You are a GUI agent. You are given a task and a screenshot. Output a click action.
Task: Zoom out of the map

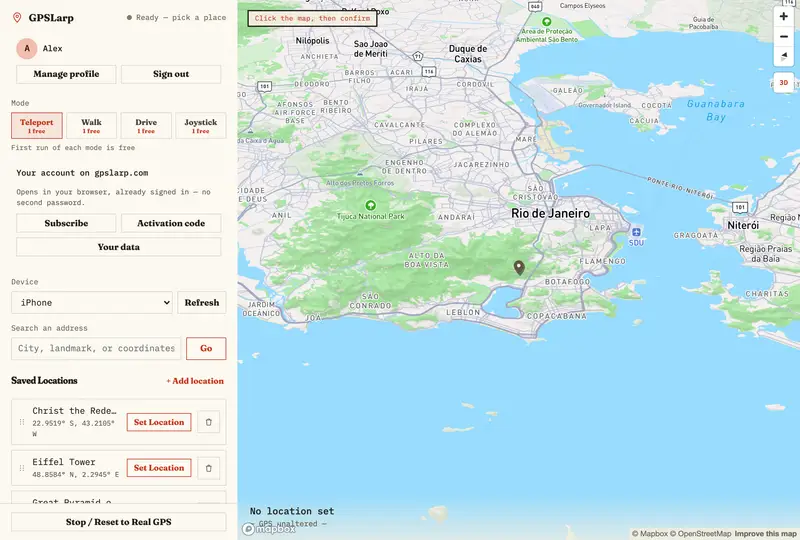(x=784, y=37)
